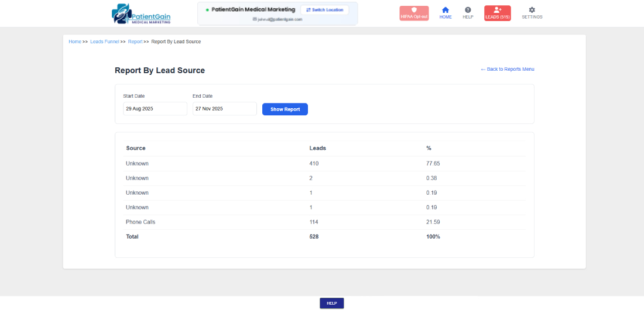Image resolution: width=644 pixels, height=310 pixels.
Task: Click Start Date field showing 29 Aug 2025
Action: (x=155, y=109)
